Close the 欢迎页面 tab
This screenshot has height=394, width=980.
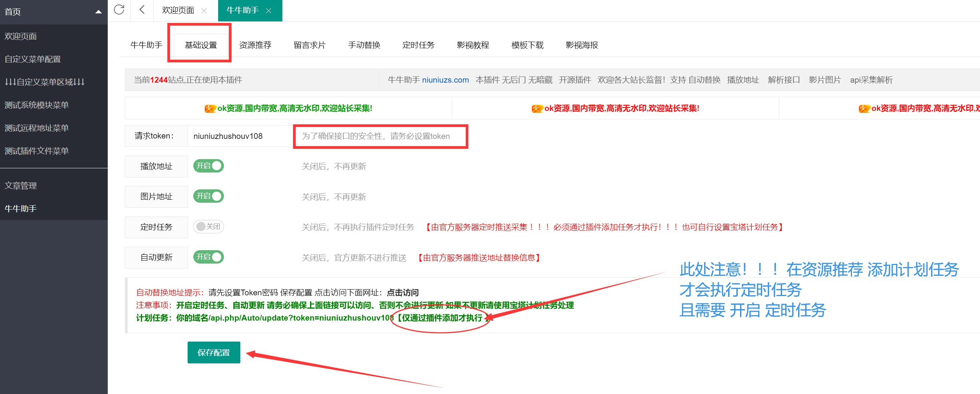click(x=204, y=11)
